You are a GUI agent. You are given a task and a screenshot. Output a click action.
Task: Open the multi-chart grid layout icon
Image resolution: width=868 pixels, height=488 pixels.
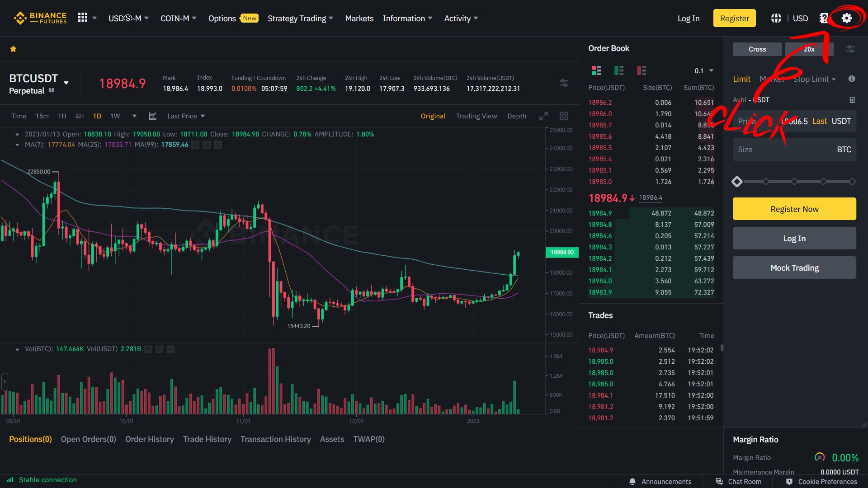click(564, 116)
